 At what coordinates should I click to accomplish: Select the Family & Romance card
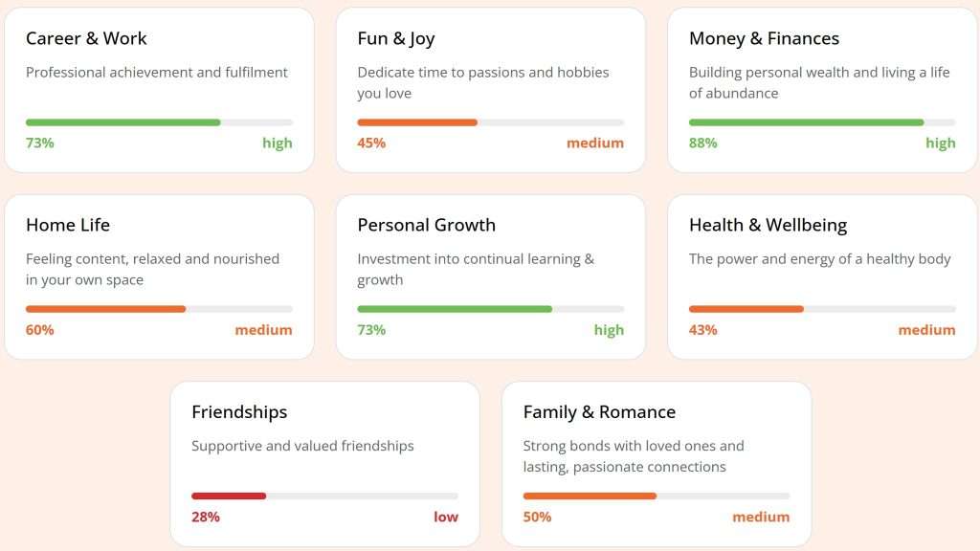tap(656, 462)
